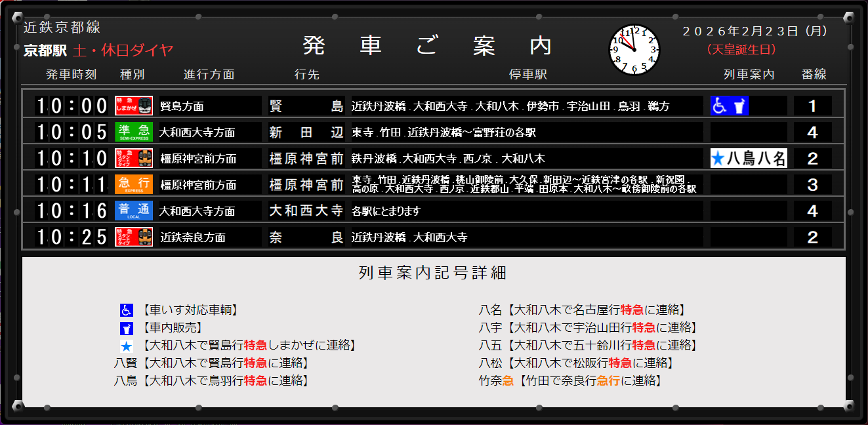This screenshot has height=425, width=868.
Task: Select the 発車時刻 column header
Action: click(x=70, y=74)
